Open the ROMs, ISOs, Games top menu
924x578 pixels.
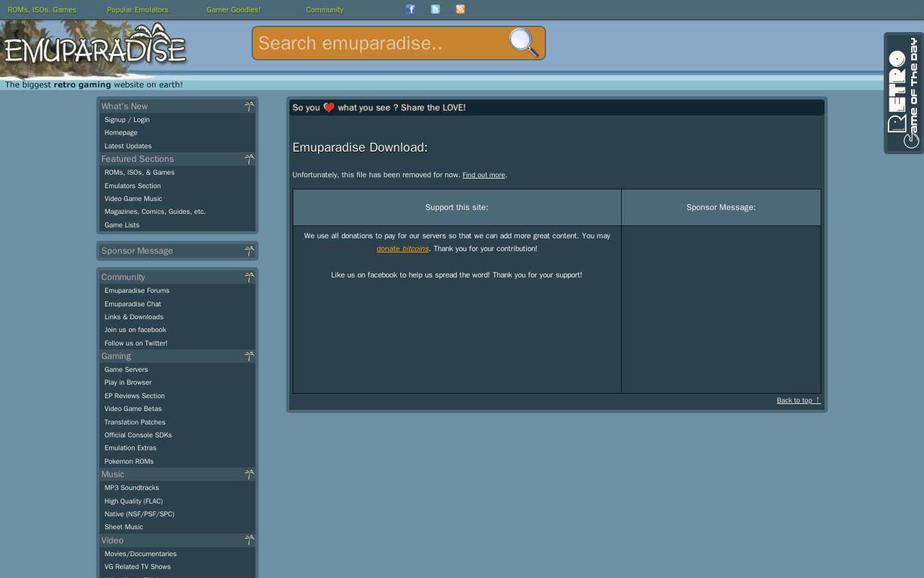pos(42,10)
